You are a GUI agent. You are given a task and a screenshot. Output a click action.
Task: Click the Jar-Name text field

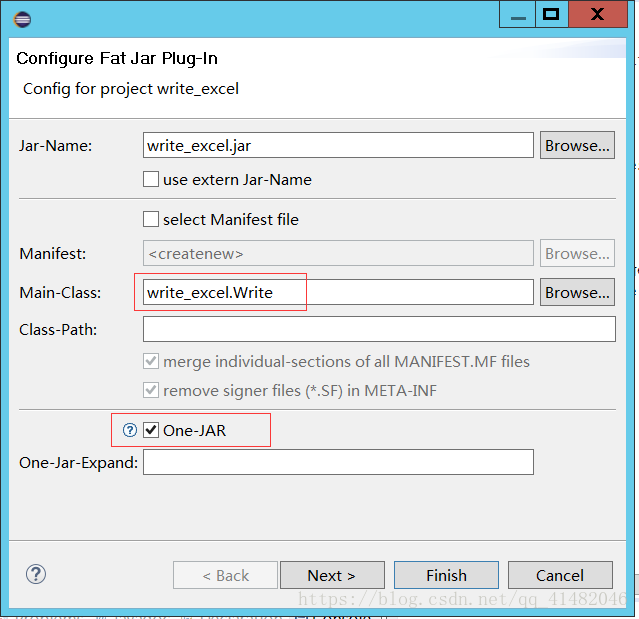(x=338, y=145)
